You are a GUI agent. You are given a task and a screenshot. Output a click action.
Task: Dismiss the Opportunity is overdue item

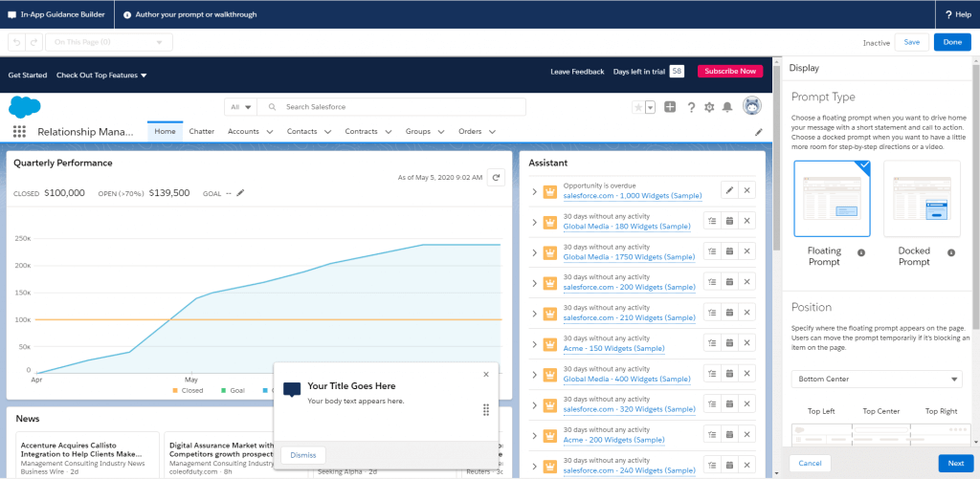[x=746, y=190]
